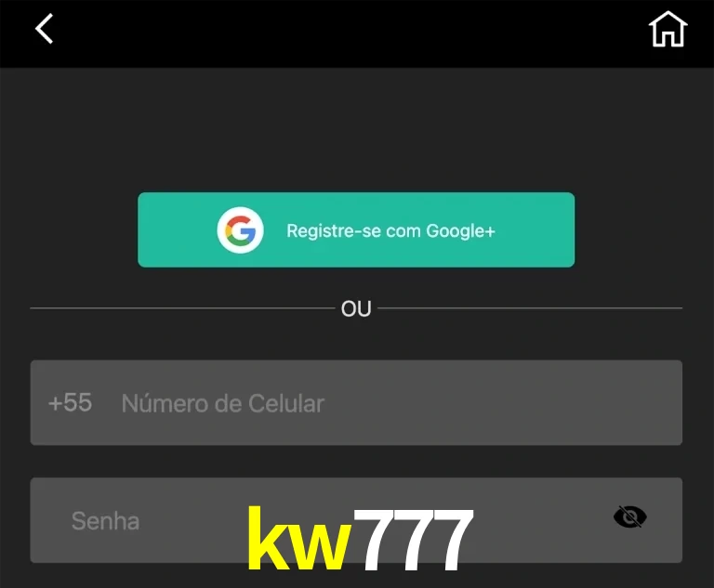
Task: Go back using the left arrow icon
Action: tap(45, 29)
